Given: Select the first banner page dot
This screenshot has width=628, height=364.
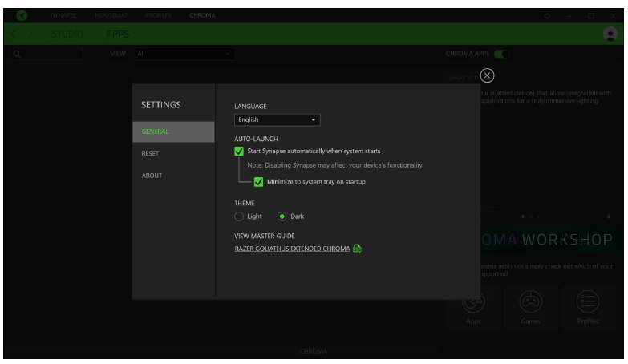Looking at the screenshot, I should [x=523, y=216].
